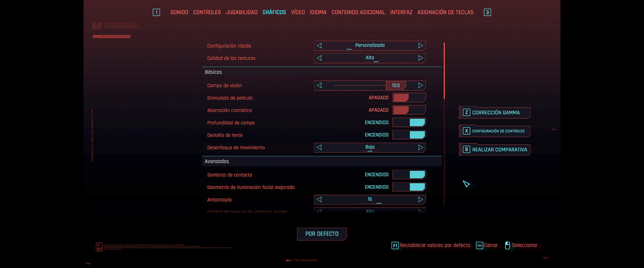Screen dimensions: 644x268
Task: Click right arrow of Anisotropía
Action: (x=421, y=200)
